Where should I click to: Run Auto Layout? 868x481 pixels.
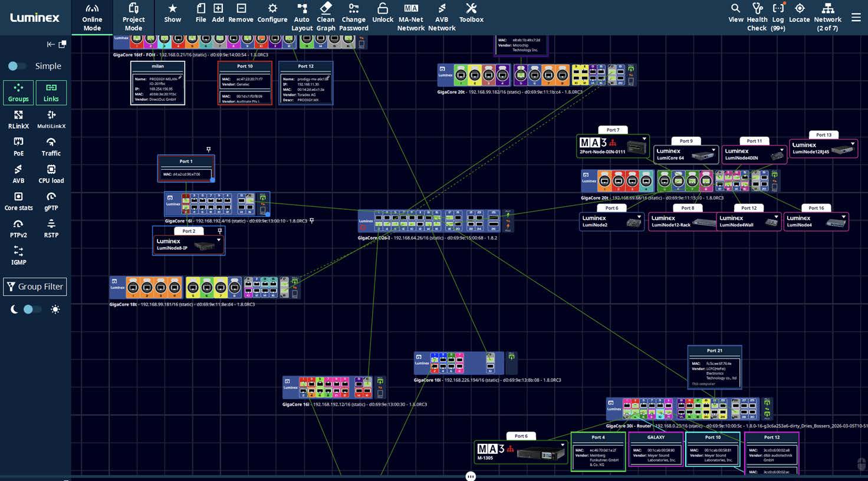coord(302,17)
